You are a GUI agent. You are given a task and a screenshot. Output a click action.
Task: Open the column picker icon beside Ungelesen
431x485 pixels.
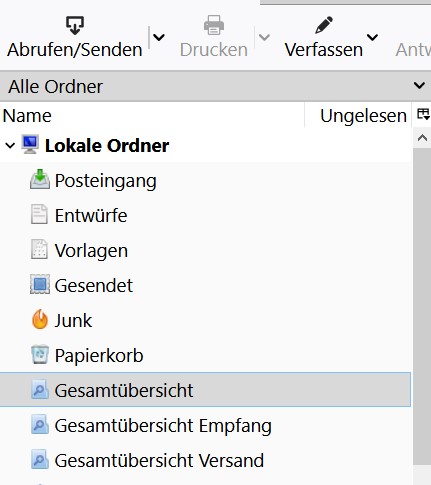tap(423, 115)
